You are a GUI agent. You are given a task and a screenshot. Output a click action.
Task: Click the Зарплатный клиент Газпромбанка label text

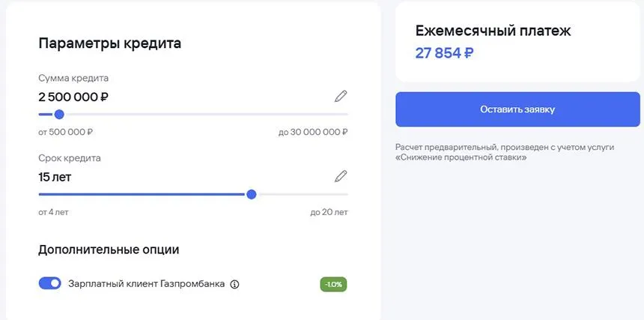pos(146,284)
